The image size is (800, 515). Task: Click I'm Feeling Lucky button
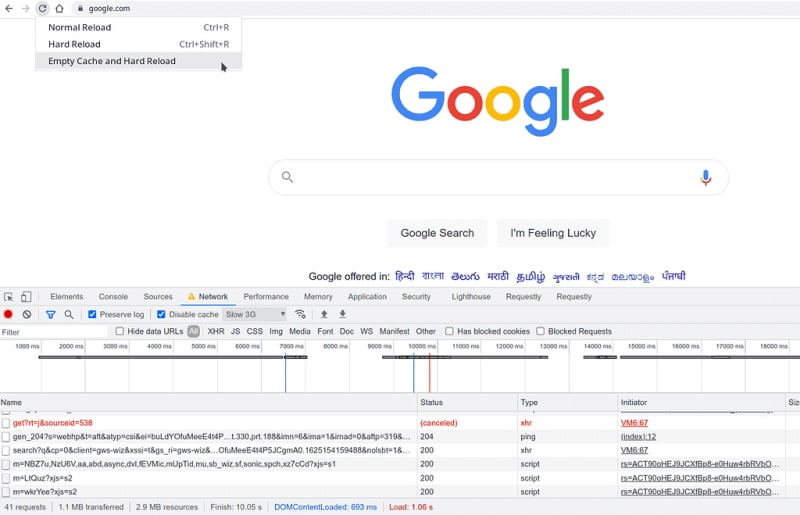click(x=553, y=233)
